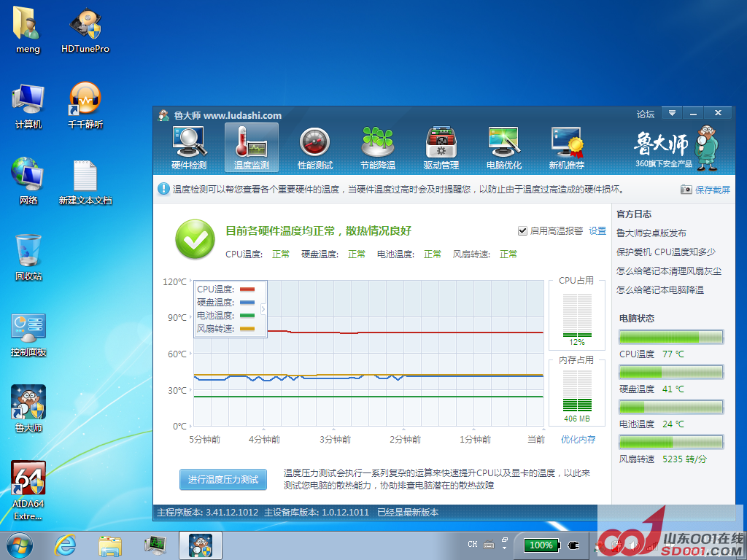Open title bar dropdown menu arrow
The width and height of the screenshot is (747, 560).
[x=672, y=113]
